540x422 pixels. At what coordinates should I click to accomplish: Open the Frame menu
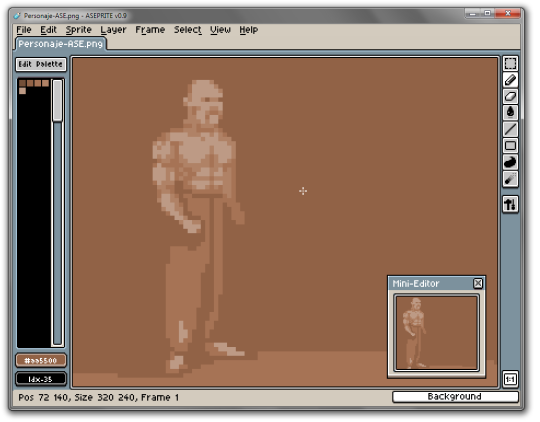point(150,30)
